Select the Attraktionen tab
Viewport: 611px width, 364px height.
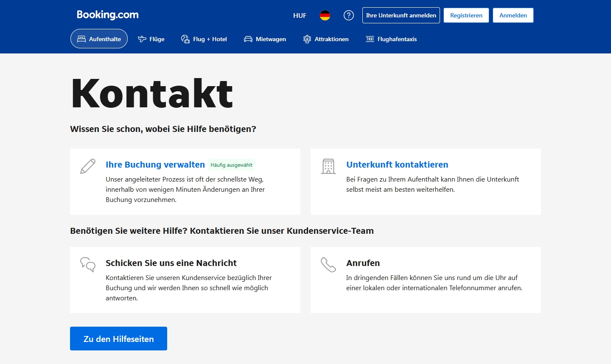(x=326, y=39)
